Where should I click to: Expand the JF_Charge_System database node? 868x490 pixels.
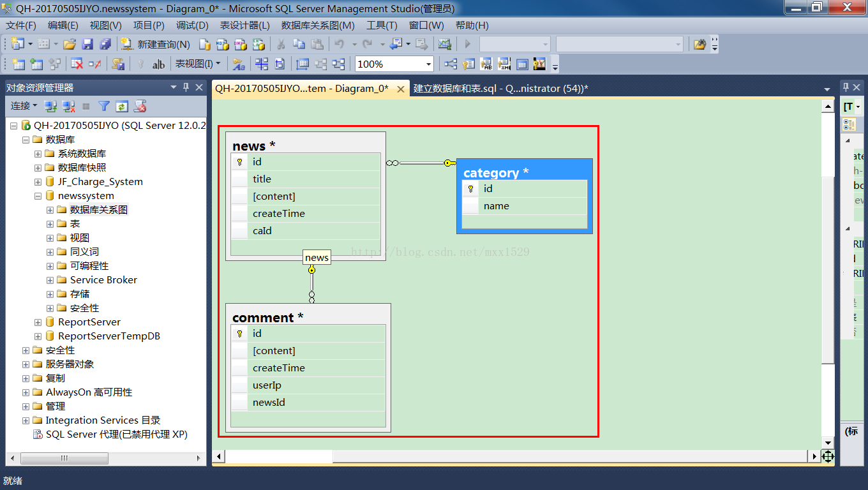coord(38,182)
